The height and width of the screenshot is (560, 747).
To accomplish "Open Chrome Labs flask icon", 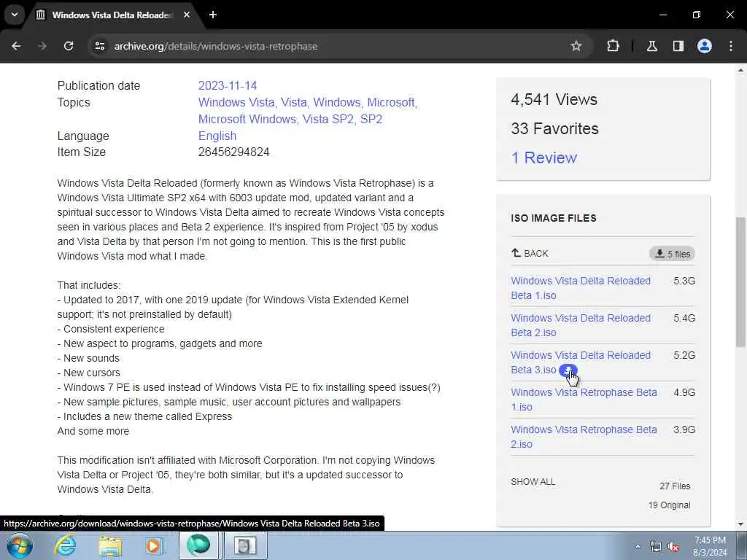I will tap(651, 46).
